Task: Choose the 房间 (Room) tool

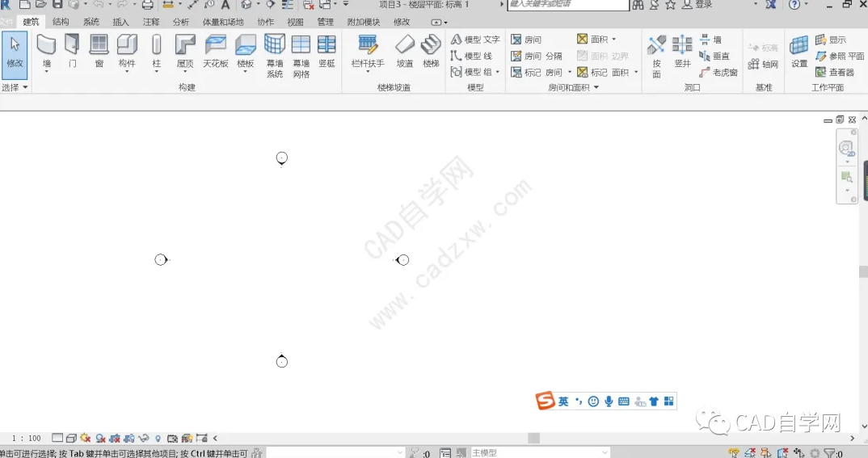Action: point(526,40)
